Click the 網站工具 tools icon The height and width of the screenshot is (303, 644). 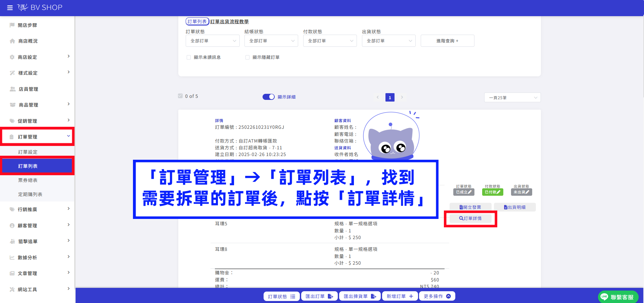12,290
